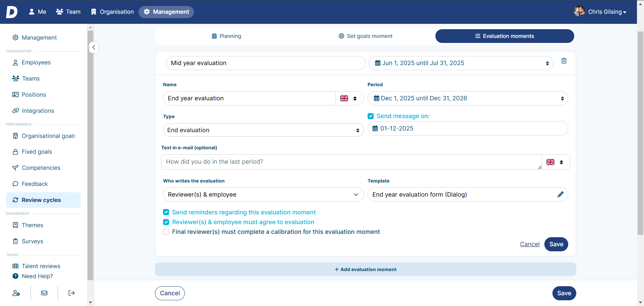Click the Management gear icon in sidebar

pyautogui.click(x=15, y=38)
